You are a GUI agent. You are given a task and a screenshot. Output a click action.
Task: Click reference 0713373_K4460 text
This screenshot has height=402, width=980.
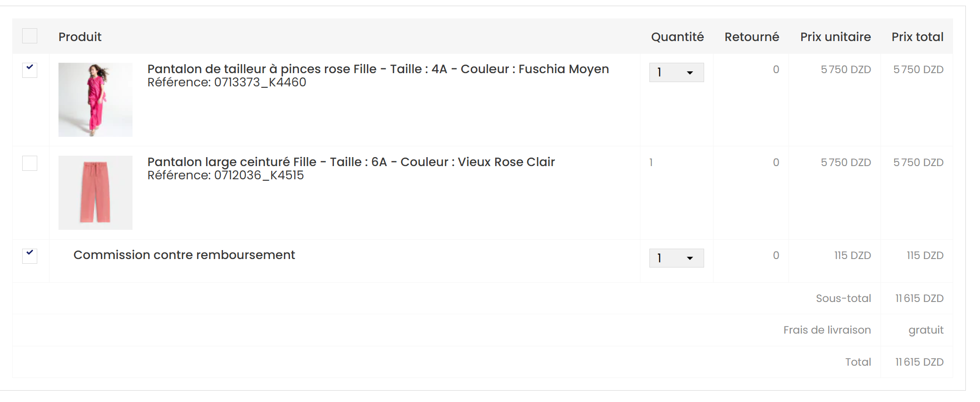pyautogui.click(x=260, y=83)
